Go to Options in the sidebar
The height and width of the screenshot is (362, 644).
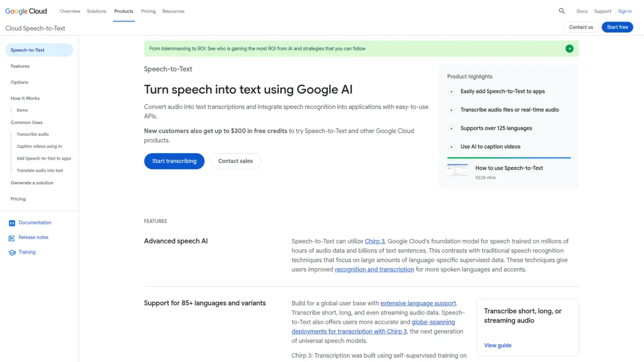20,82
